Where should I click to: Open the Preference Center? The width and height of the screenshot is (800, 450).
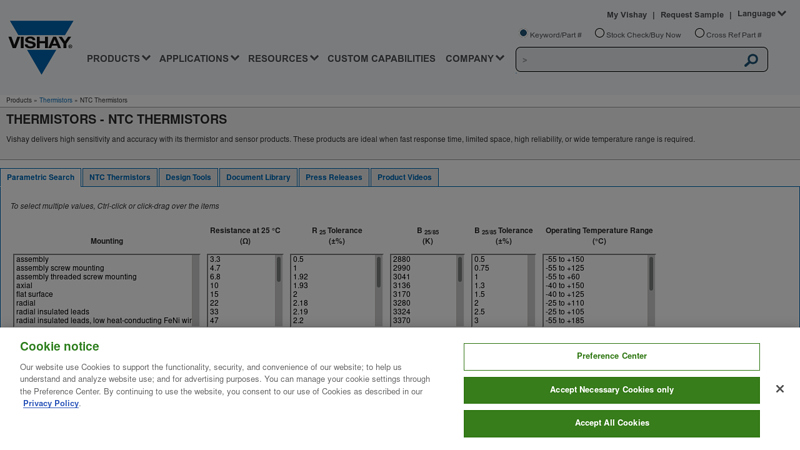(x=611, y=356)
